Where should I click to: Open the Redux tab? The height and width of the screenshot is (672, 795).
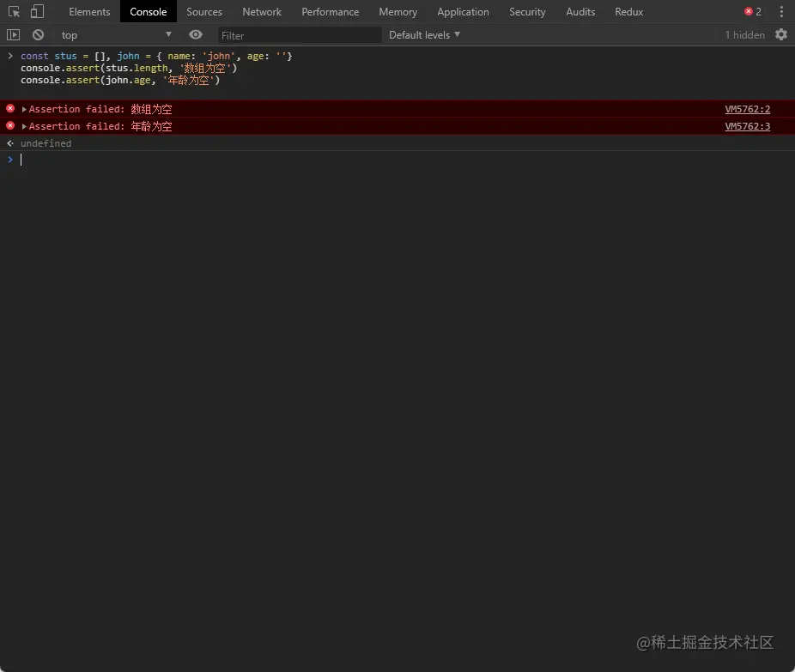tap(628, 12)
